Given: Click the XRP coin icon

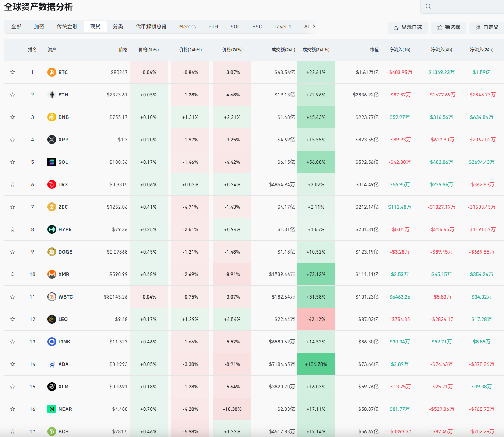Looking at the screenshot, I should click(52, 140).
